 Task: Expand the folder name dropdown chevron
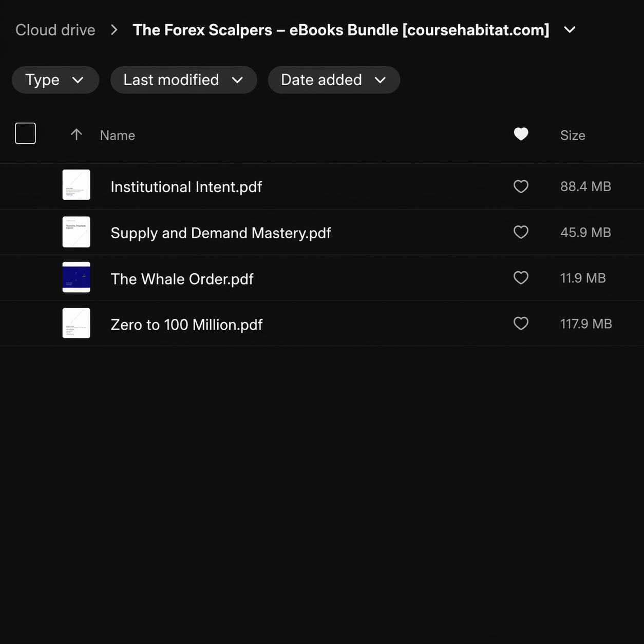(x=570, y=30)
